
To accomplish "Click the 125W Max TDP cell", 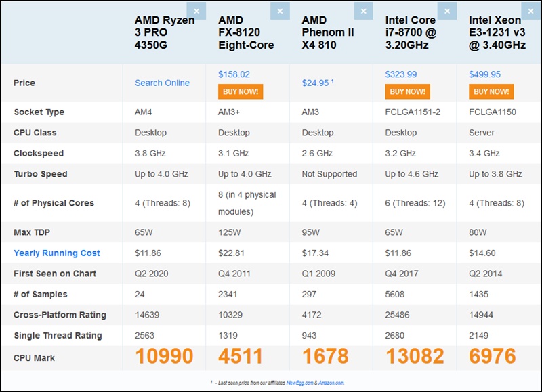I will (x=230, y=232).
